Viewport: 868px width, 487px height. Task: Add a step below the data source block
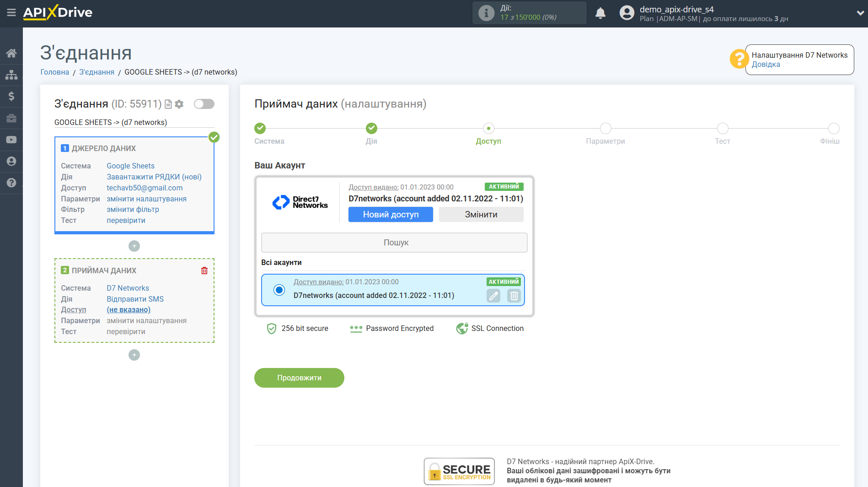pyautogui.click(x=134, y=246)
